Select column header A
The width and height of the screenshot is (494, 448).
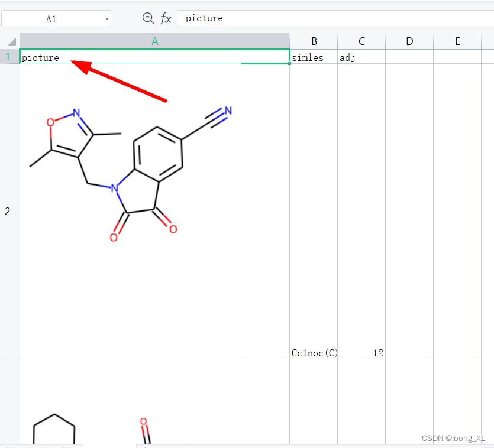pyautogui.click(x=155, y=41)
